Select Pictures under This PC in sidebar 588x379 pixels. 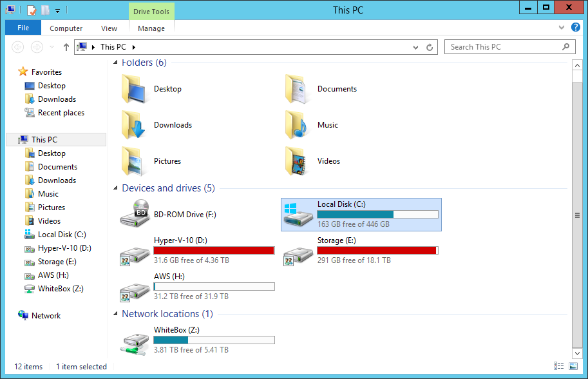52,207
